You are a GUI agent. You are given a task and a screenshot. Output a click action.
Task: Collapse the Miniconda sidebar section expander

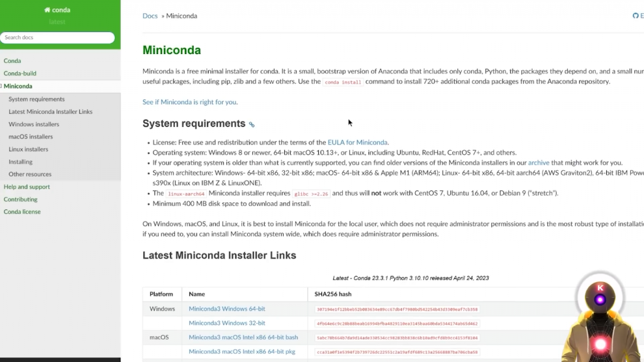[1, 86]
